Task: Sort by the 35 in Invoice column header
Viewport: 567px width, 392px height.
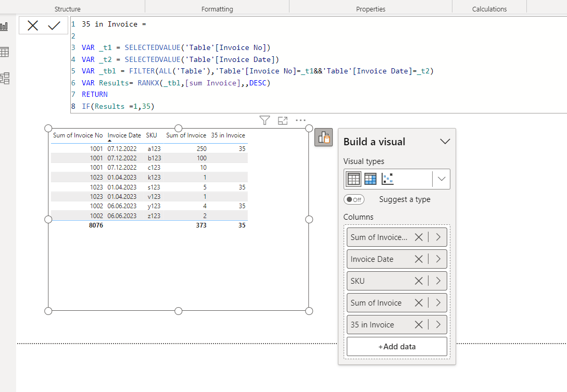Action: click(x=228, y=135)
